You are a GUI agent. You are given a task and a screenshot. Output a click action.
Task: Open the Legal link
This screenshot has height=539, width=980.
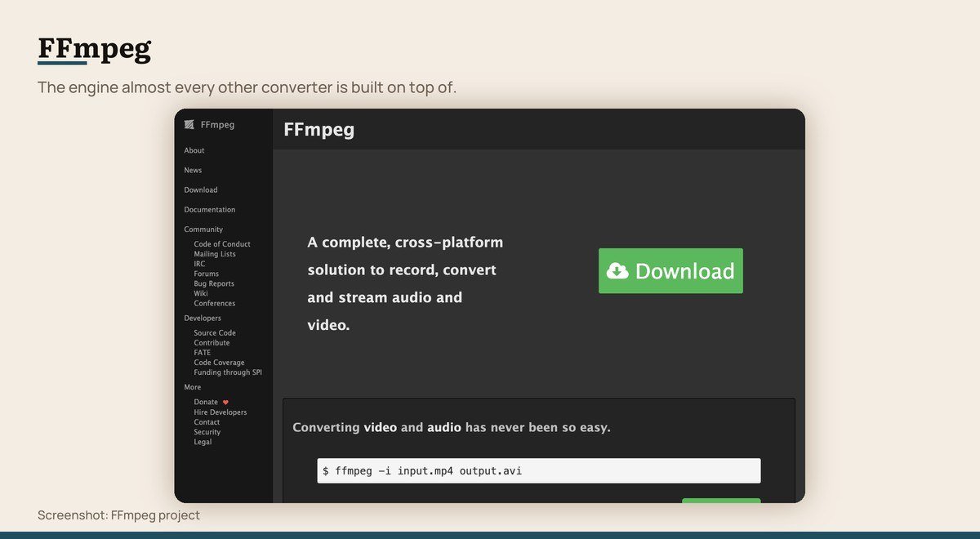coord(203,442)
